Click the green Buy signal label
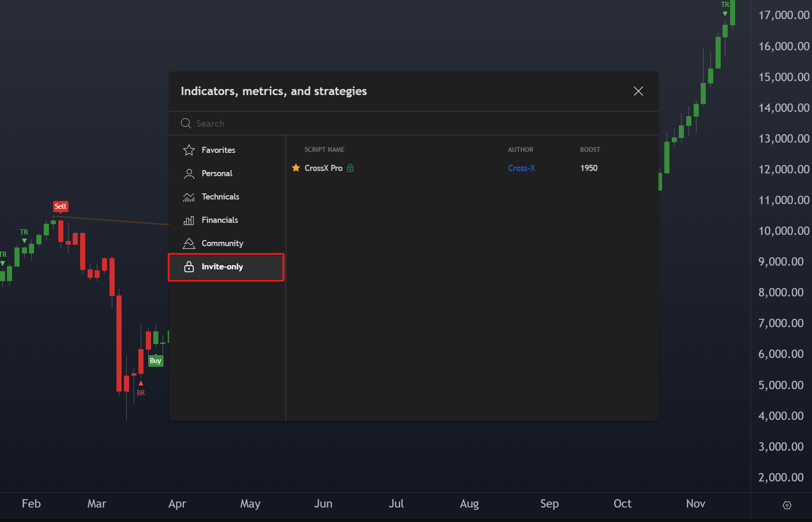 (156, 361)
